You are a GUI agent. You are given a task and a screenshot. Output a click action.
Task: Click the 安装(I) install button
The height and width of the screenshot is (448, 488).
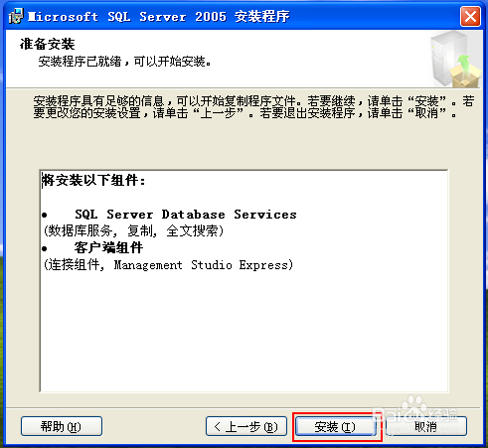click(335, 426)
